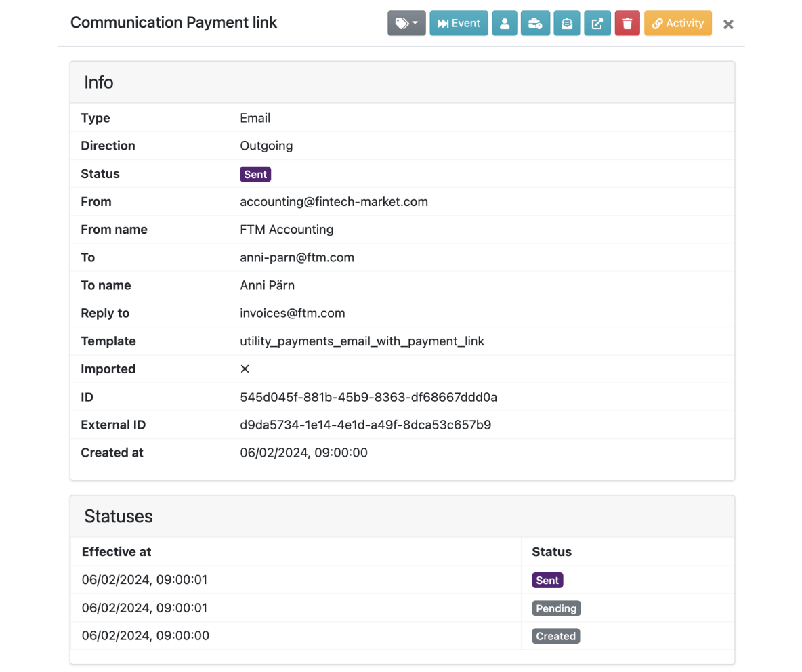This screenshot has height=672, width=802.
Task: Click the utility_payments_email_with_payment_link template value
Action: click(x=362, y=341)
